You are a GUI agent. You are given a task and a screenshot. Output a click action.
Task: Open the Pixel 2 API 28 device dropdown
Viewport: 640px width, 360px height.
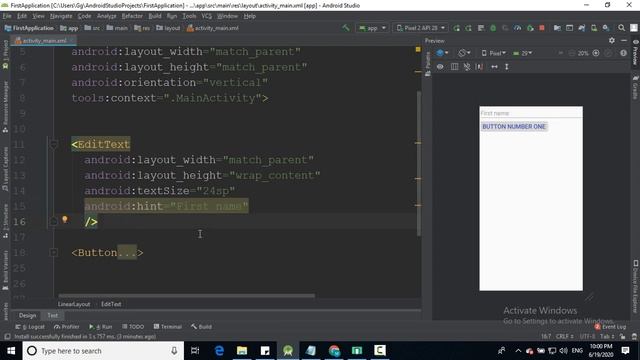click(x=420, y=28)
